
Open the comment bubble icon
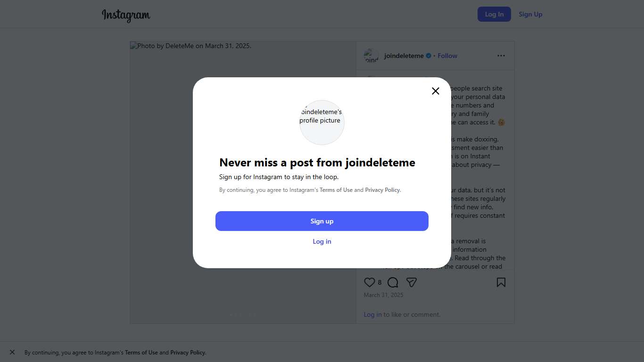click(393, 282)
